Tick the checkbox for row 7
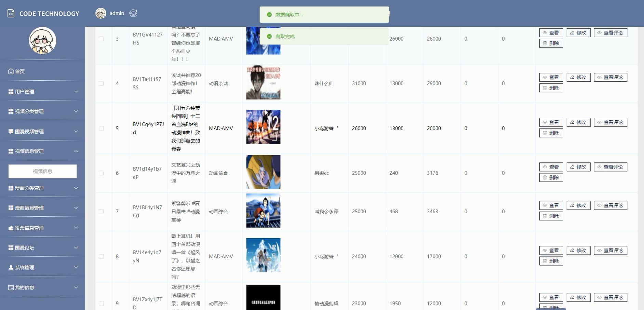644x310 pixels. coord(101,212)
